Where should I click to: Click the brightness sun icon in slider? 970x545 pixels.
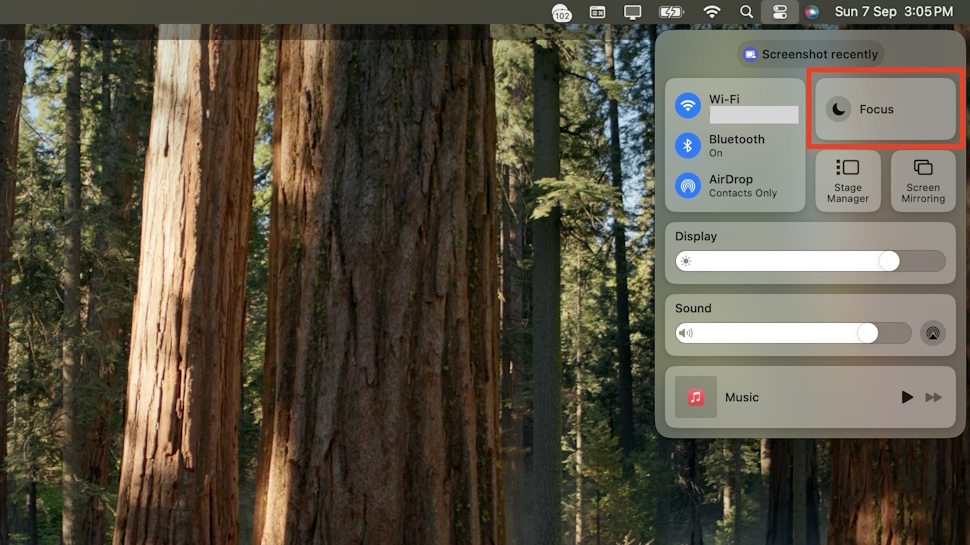[685, 261]
